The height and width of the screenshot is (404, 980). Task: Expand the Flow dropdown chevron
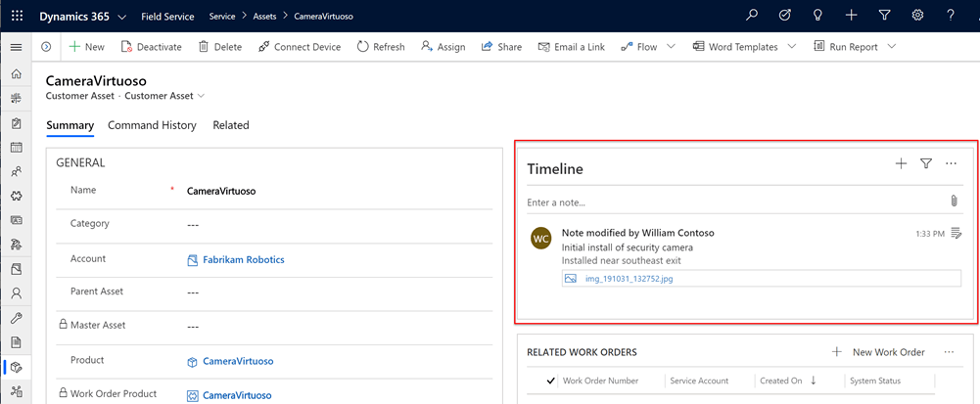click(x=672, y=47)
